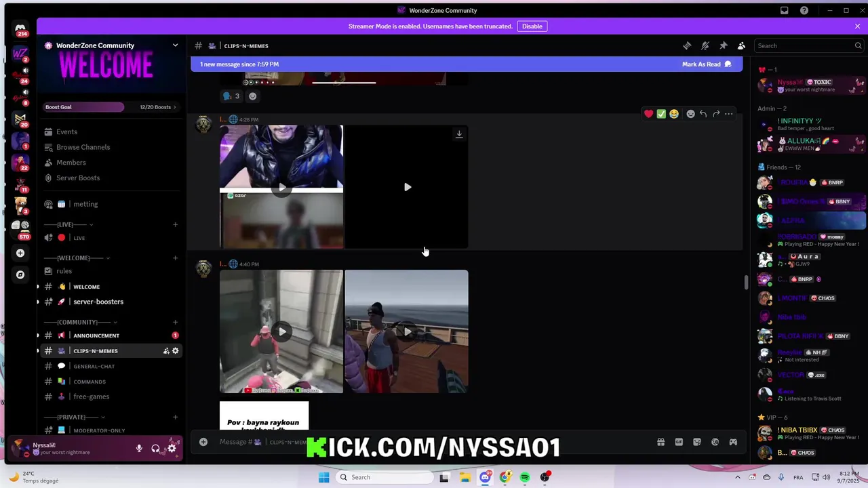This screenshot has height=488, width=868.
Task: Open the sticker picker
Action: pyautogui.click(x=697, y=442)
